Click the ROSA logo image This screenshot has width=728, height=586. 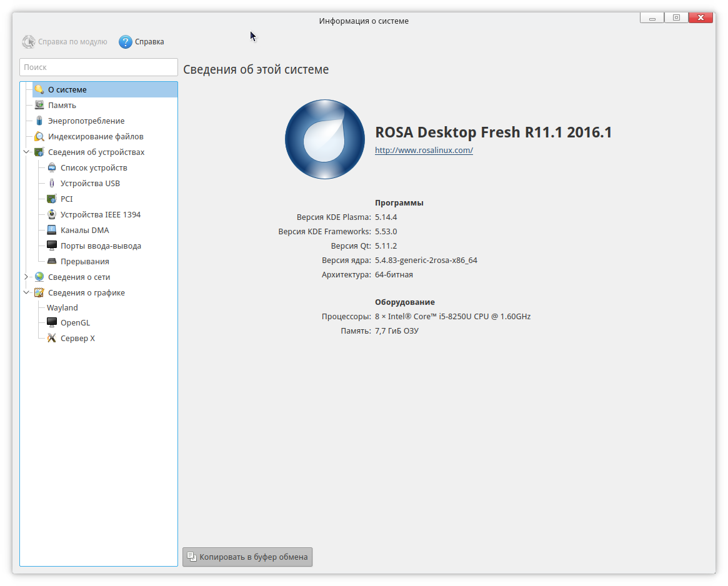tap(324, 139)
